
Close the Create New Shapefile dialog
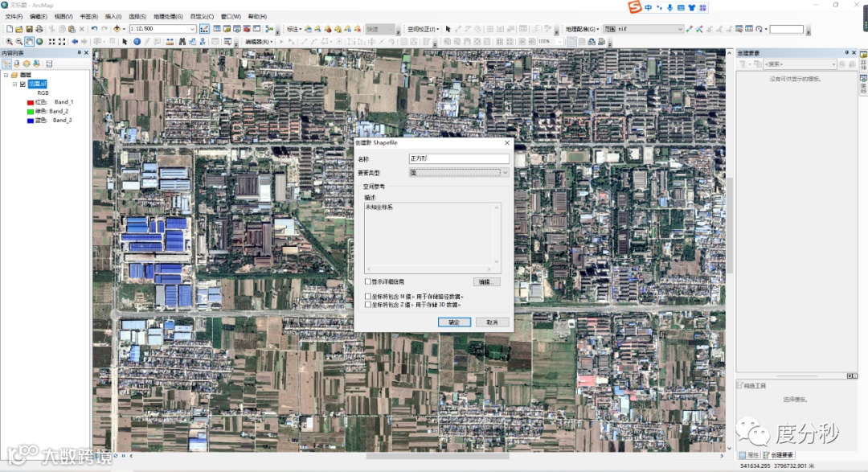click(507, 143)
